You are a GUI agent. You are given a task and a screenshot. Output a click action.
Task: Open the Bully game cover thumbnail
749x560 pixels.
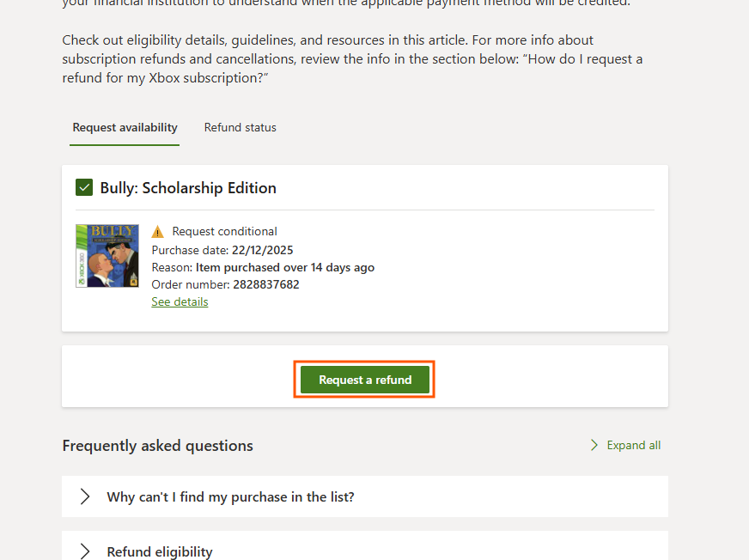[107, 256]
